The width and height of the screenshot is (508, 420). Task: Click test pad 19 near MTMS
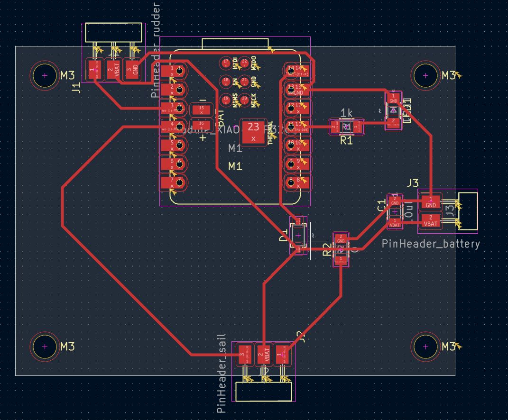225,100
